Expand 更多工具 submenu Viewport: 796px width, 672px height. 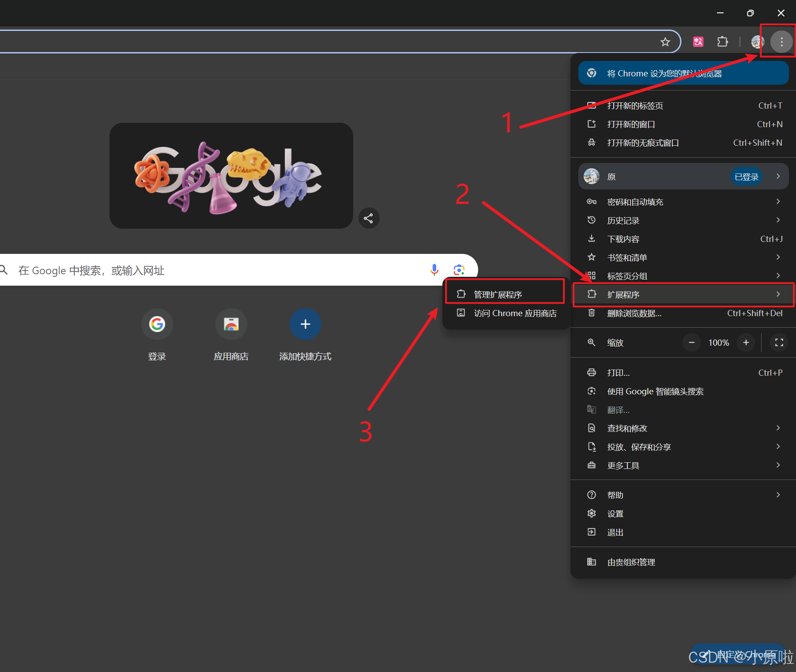pyautogui.click(x=683, y=465)
